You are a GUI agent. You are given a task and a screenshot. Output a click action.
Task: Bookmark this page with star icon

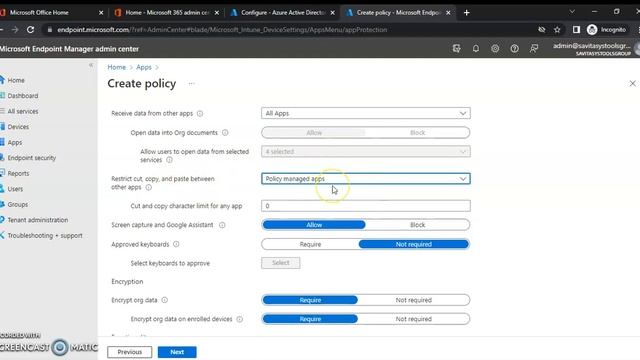pos(557,29)
